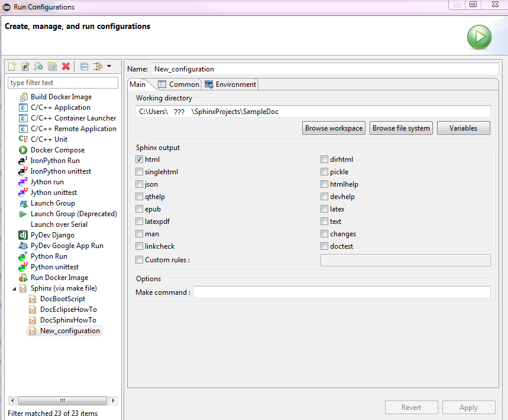
Task: Click the red Delete configuration icon
Action: pos(66,66)
